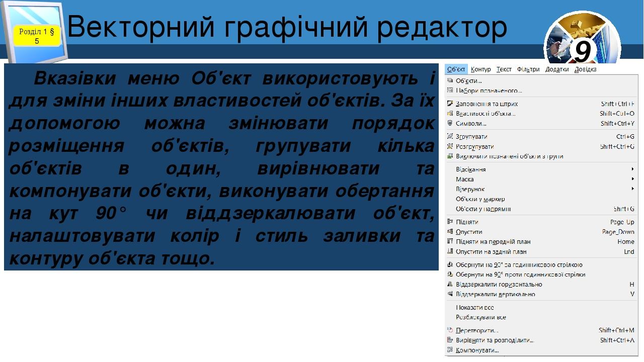The height and width of the screenshot is (362, 644).
Task: Click the Векторний графічний редактор title
Action: (x=287, y=28)
